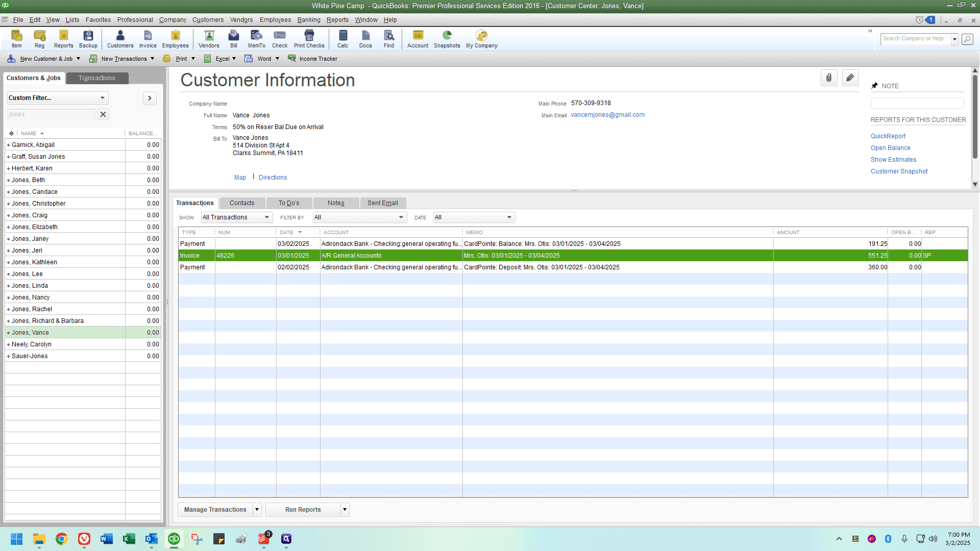Viewport: 980px width, 551px height.
Task: Expand the New Transactions dropdown
Action: [x=152, y=59]
